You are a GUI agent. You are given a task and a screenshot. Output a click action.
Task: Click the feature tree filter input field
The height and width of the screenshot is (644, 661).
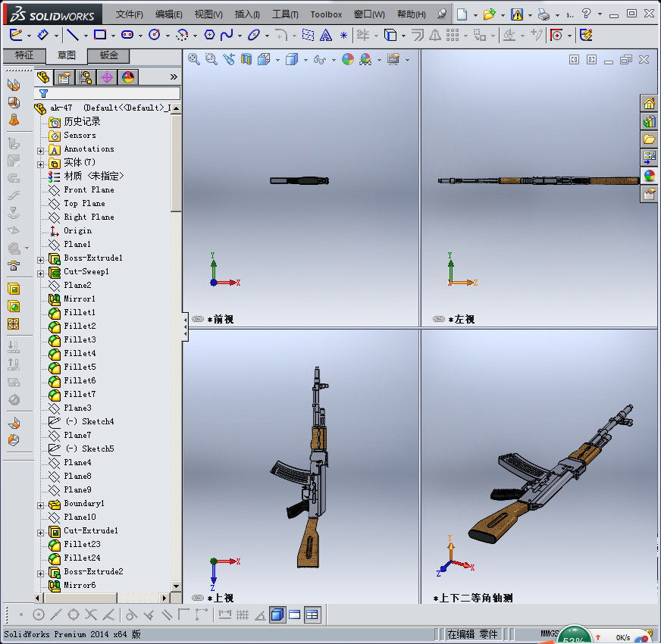(x=114, y=94)
